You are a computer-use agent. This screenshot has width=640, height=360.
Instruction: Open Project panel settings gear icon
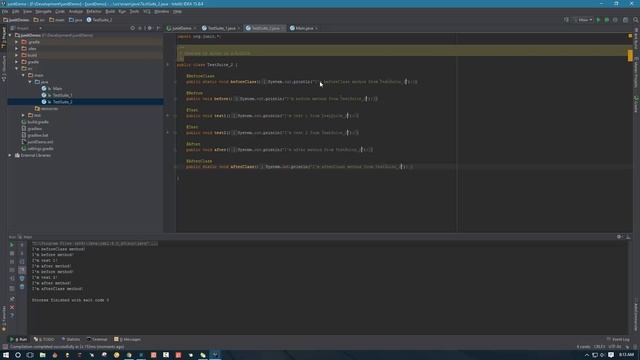click(x=150, y=28)
